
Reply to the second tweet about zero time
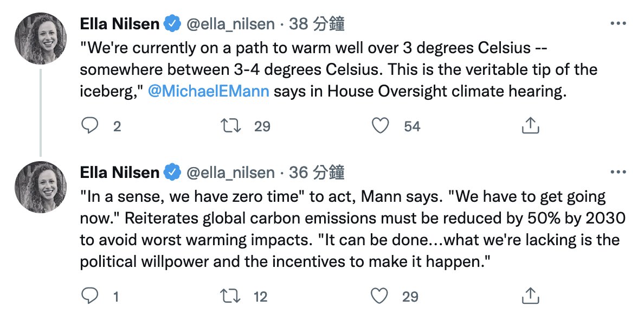(89, 296)
